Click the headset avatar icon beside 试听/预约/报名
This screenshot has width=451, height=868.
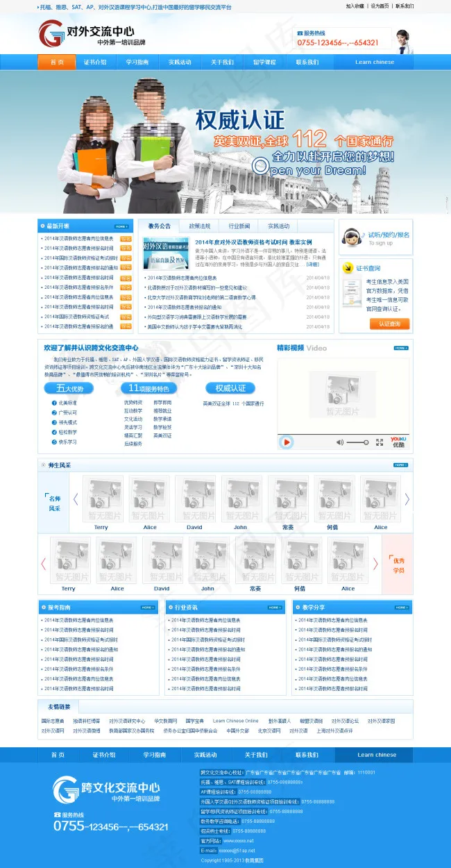[352, 237]
